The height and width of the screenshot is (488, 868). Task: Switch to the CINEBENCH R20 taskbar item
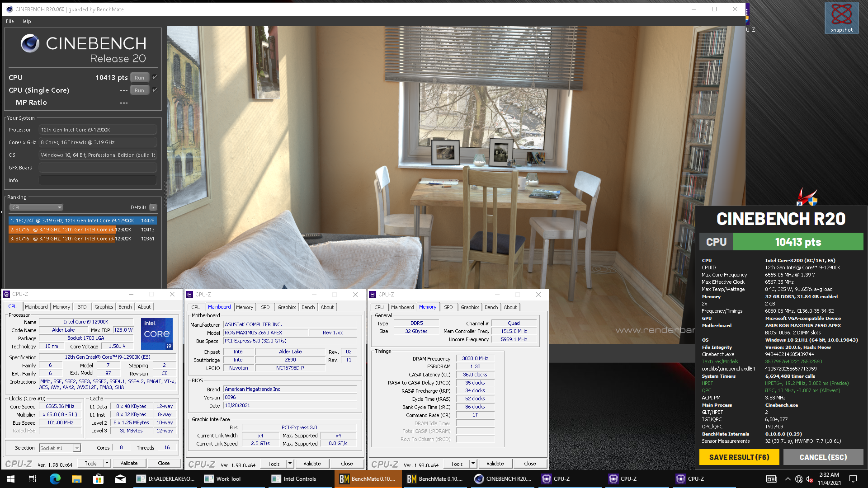pyautogui.click(x=503, y=479)
